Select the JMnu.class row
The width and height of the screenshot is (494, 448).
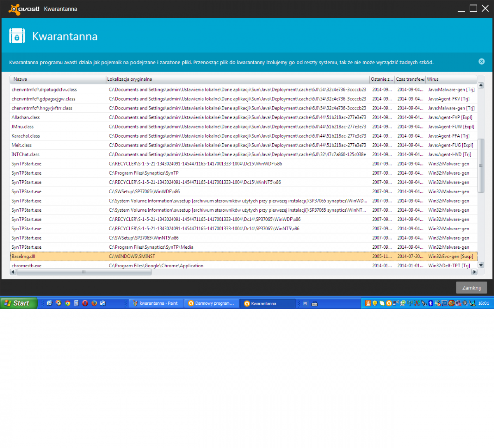pos(244,126)
